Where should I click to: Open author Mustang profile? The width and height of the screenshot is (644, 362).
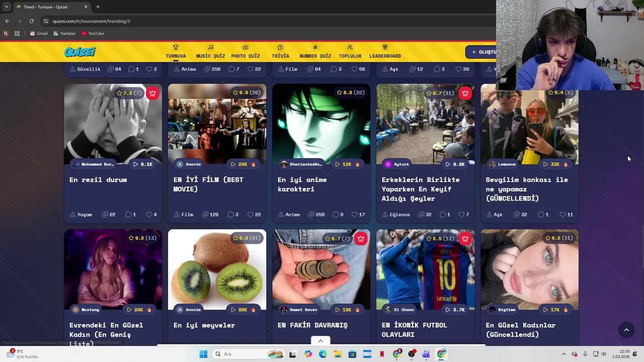tap(86, 310)
